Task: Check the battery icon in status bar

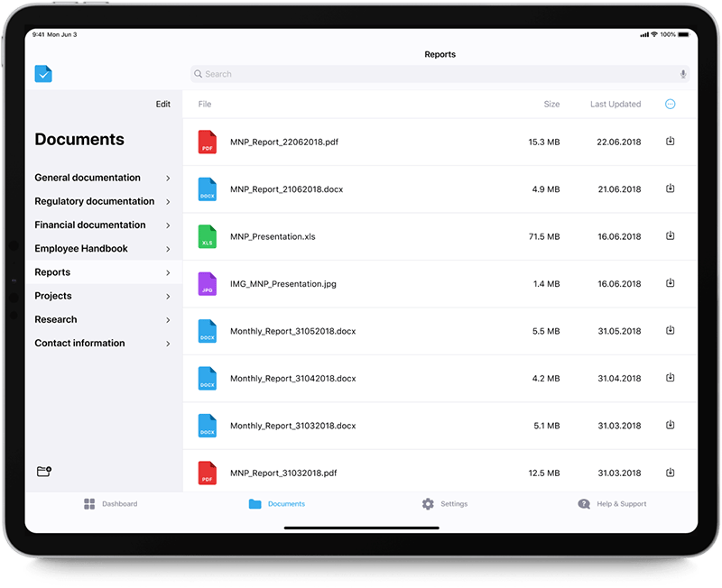Action: [684, 34]
